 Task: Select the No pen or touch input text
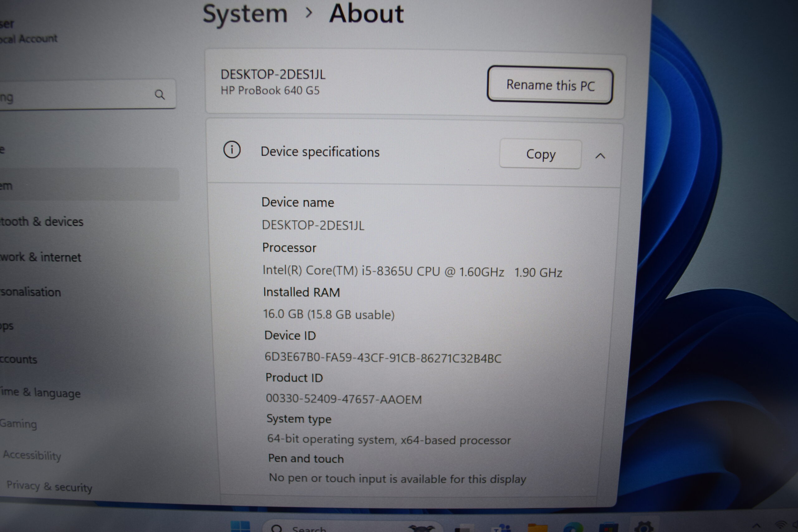[x=397, y=479]
